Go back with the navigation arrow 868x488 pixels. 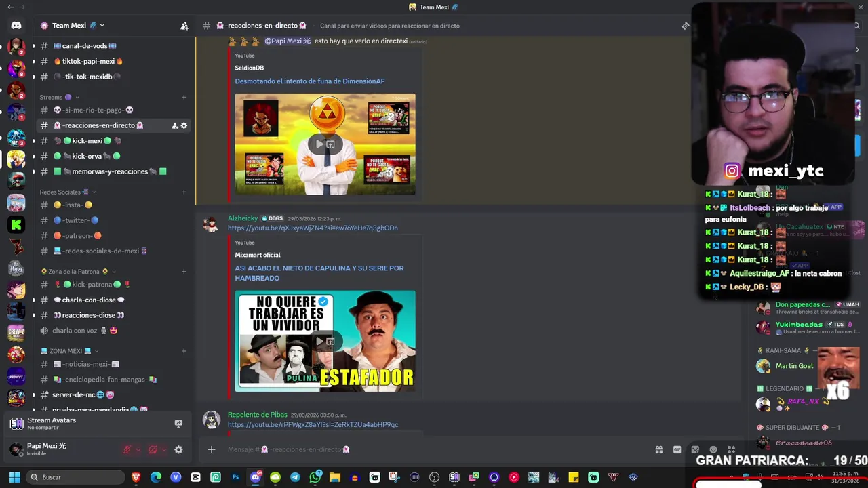click(10, 7)
